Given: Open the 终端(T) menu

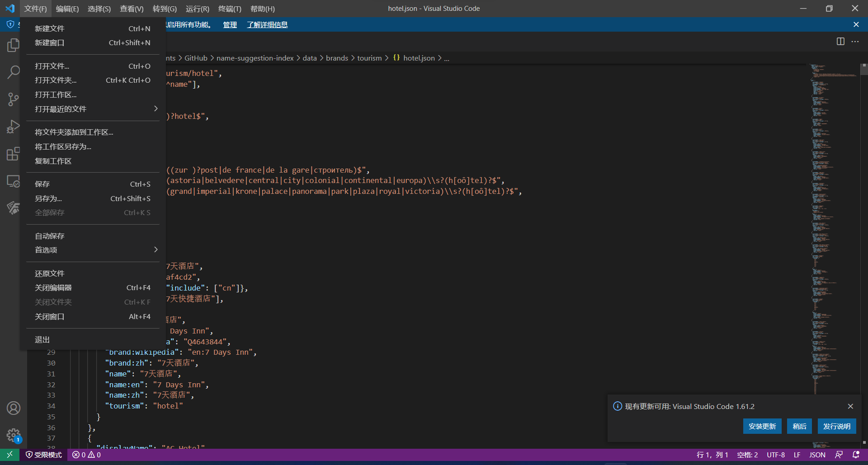Looking at the screenshot, I should [x=230, y=9].
